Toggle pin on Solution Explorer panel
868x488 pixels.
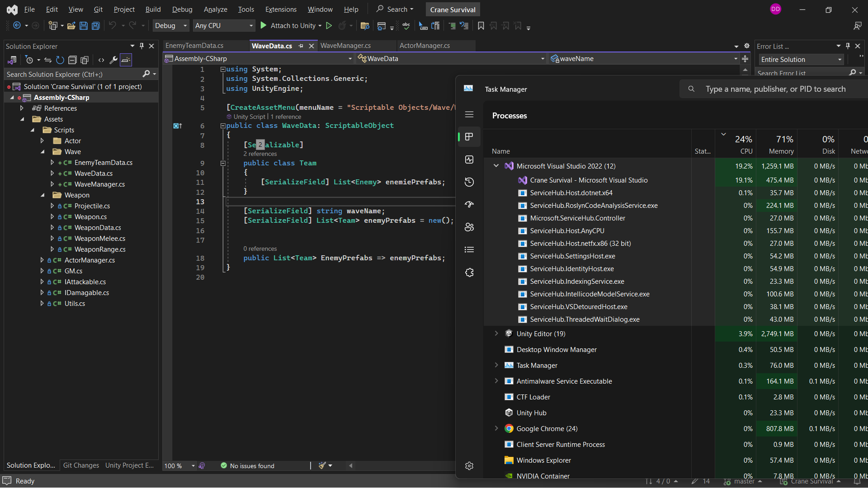142,46
